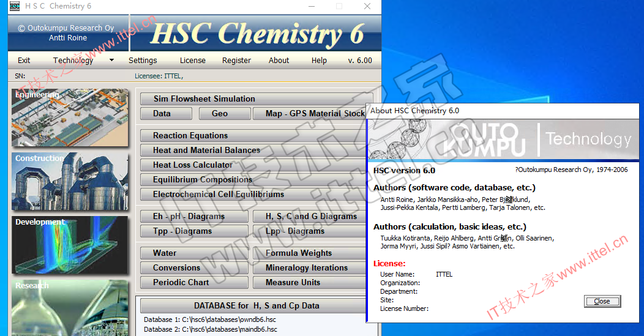Open H, S, C and G Diagrams module

(x=310, y=217)
